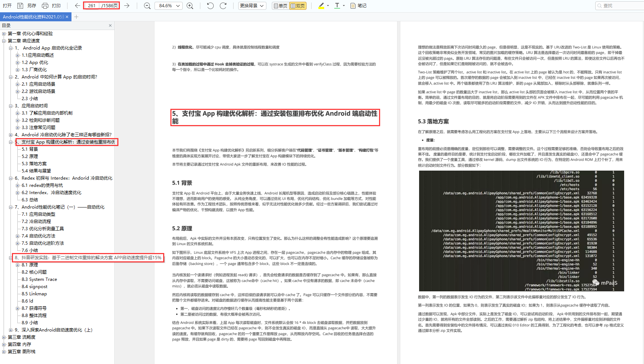
Task: Click the yellow highlighter tool icon
Action: point(321,6)
